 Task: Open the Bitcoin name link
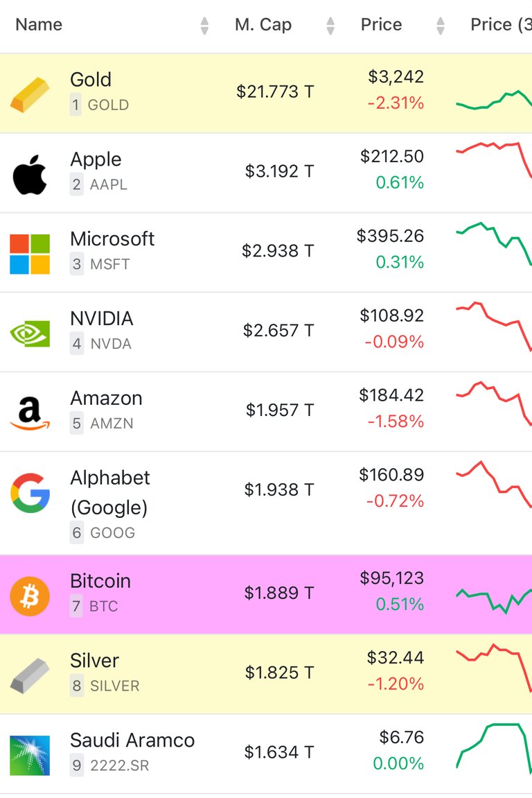(100, 581)
